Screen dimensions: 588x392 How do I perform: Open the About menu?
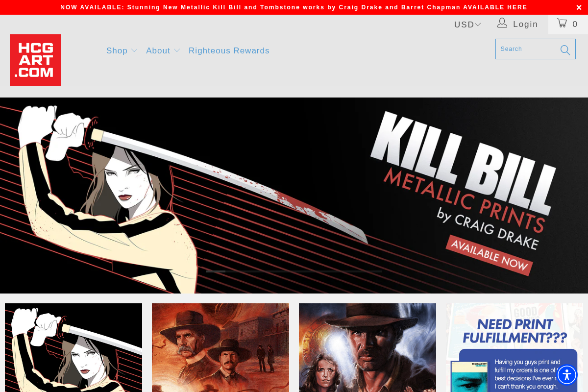tap(158, 50)
